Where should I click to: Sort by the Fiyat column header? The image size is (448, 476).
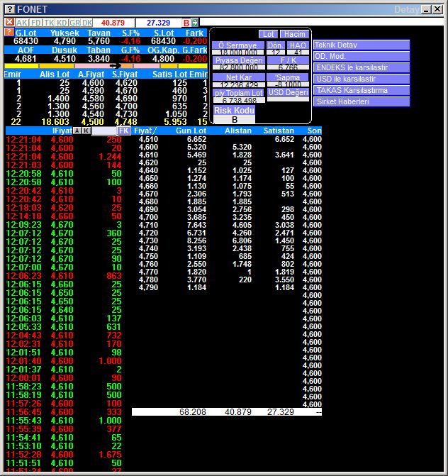coord(145,131)
